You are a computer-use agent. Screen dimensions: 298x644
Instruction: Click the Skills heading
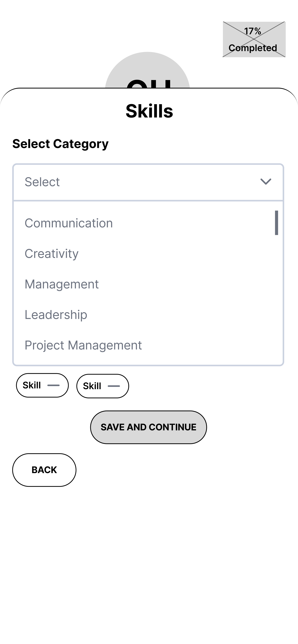click(149, 111)
